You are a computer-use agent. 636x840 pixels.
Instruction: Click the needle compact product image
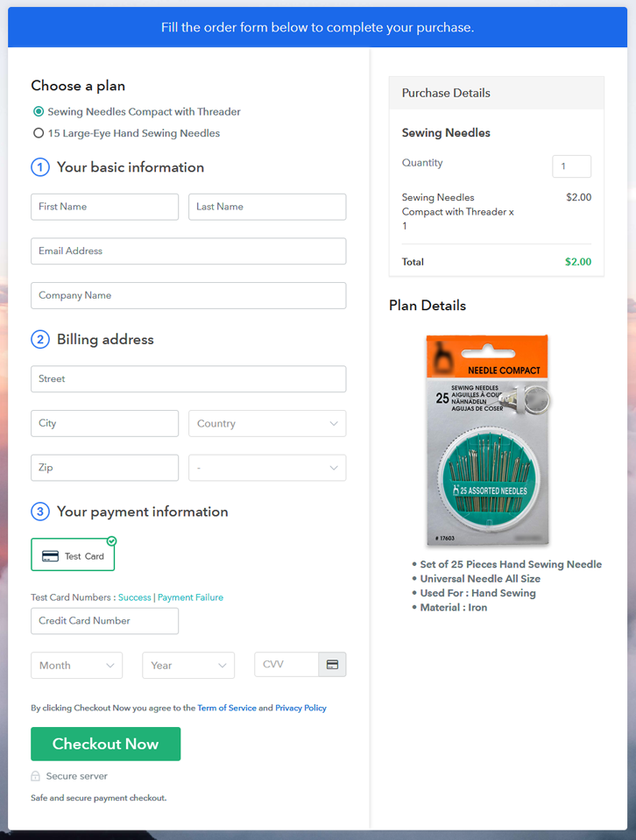pos(487,441)
